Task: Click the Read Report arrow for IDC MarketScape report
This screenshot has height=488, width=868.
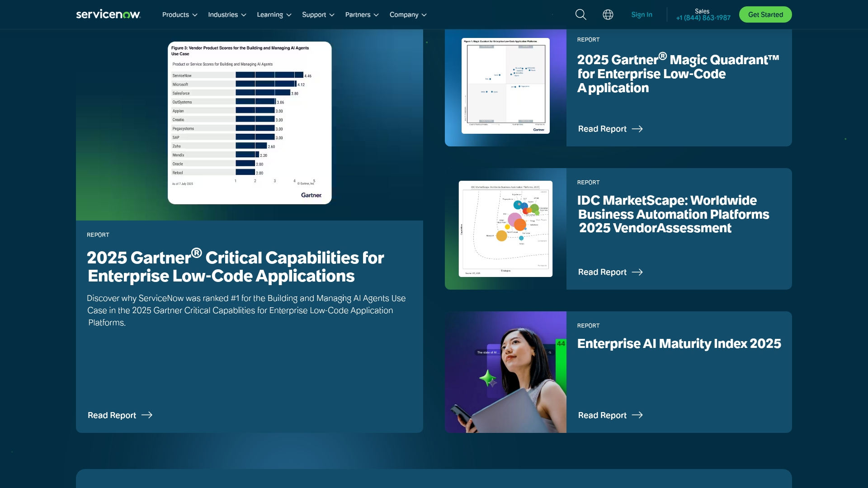Action: click(610, 272)
